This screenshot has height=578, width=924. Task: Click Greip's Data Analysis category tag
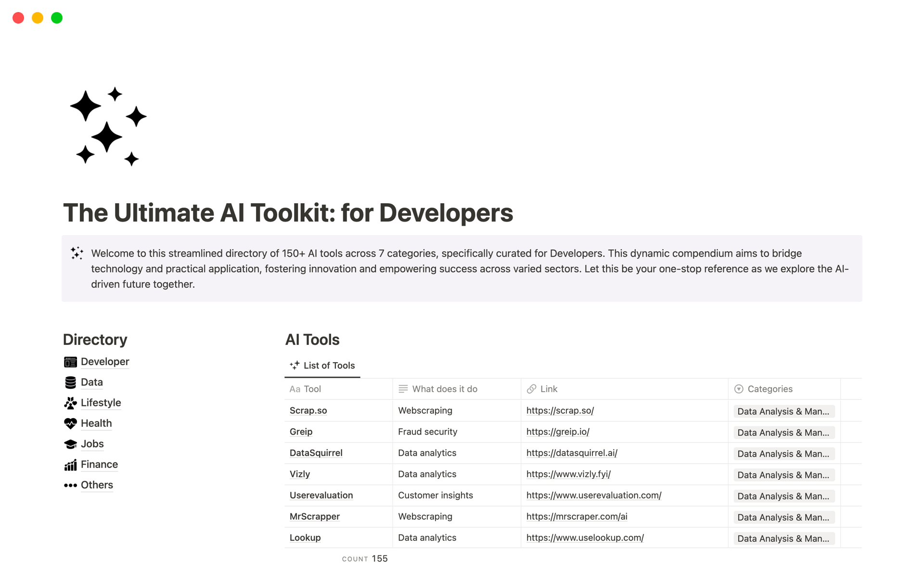click(783, 433)
